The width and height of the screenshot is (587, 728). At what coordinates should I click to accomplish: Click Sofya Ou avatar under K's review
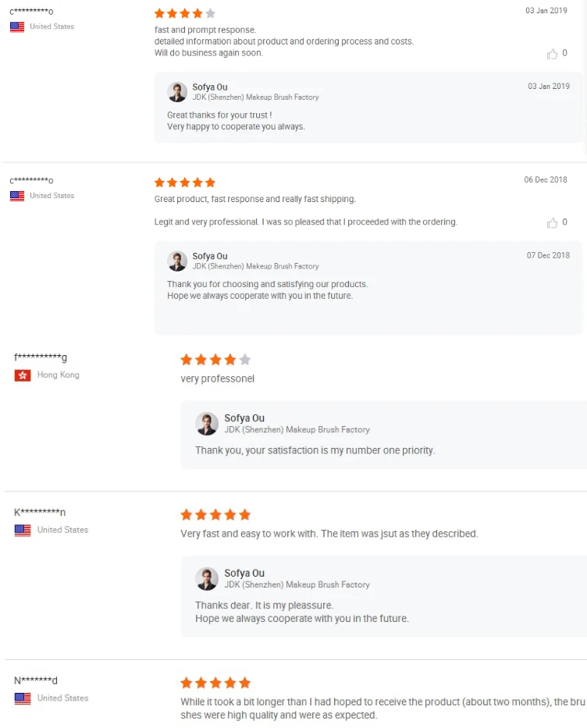[207, 578]
